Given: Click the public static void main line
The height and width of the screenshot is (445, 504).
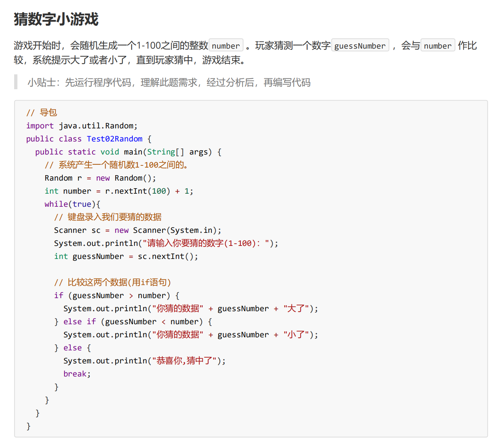Looking at the screenshot, I should point(128,152).
